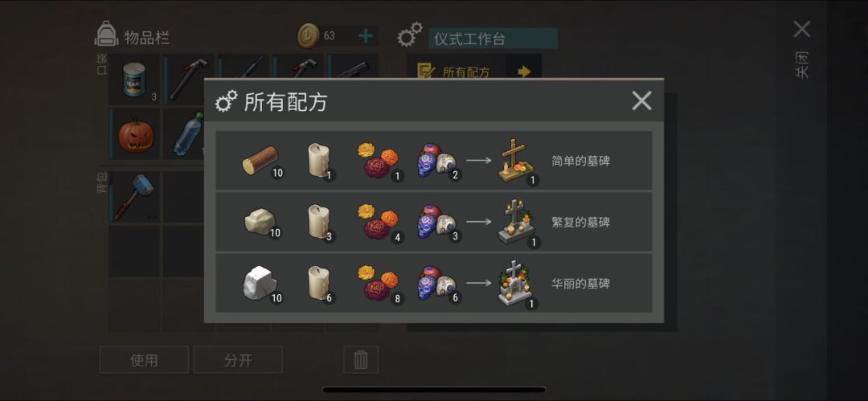Open the 所有配方 tab arrow

tap(524, 72)
